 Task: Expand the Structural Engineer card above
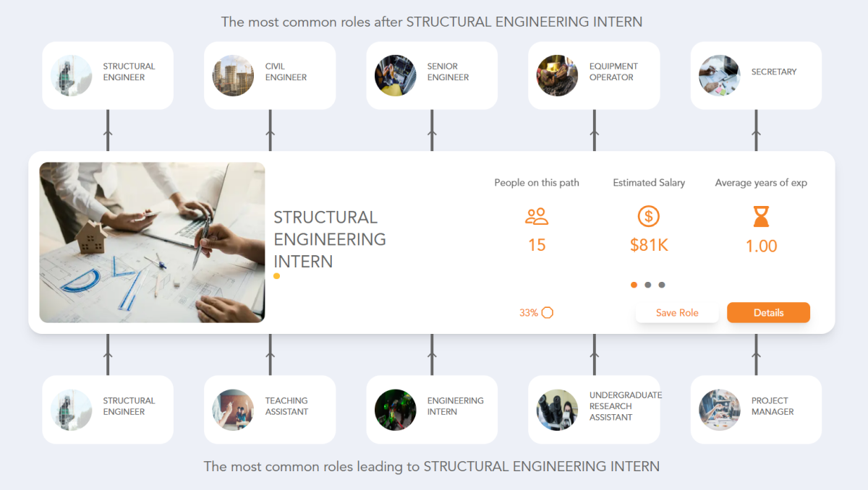107,75
